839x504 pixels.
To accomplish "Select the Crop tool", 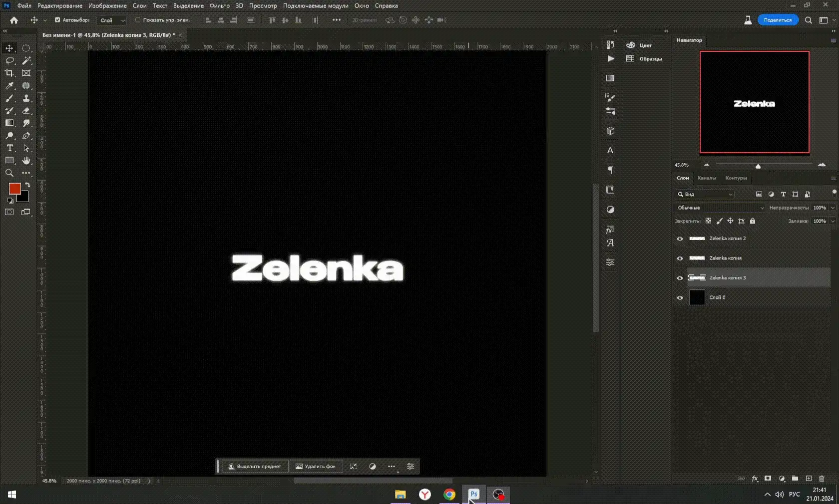I will [9, 73].
